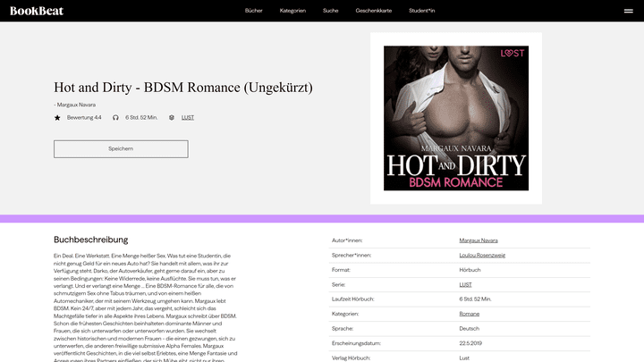The height and width of the screenshot is (362, 644).
Task: Open the Kategorien menu item
Action: (x=292, y=11)
